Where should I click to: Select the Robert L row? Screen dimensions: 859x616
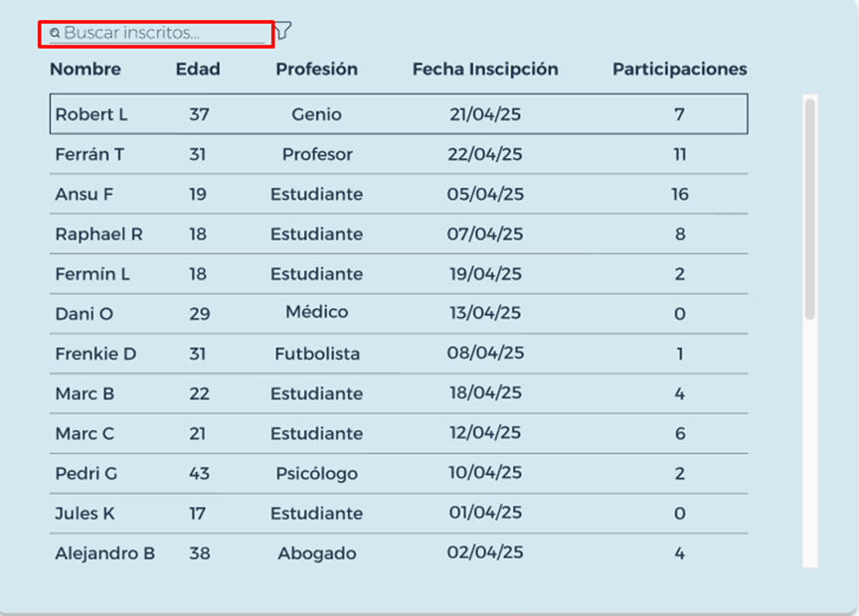[x=399, y=114]
